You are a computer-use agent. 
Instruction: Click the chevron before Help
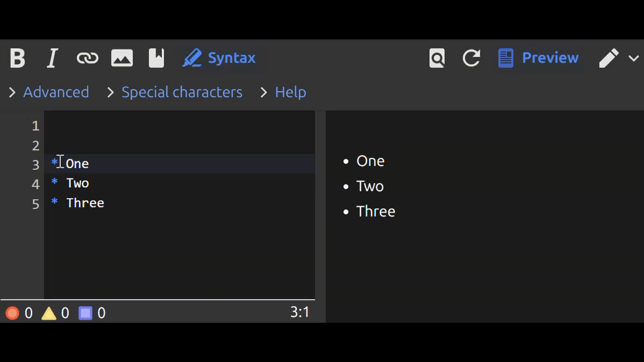click(x=264, y=92)
